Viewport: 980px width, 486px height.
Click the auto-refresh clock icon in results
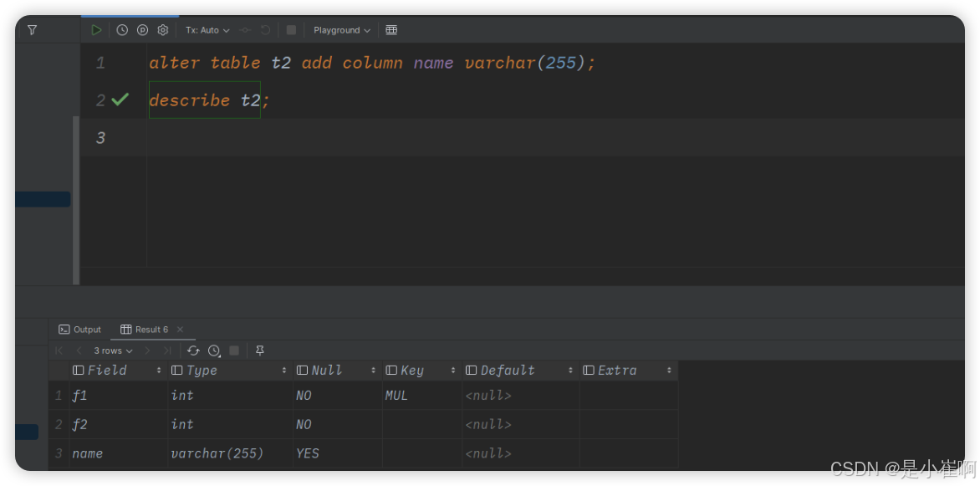[x=214, y=350]
